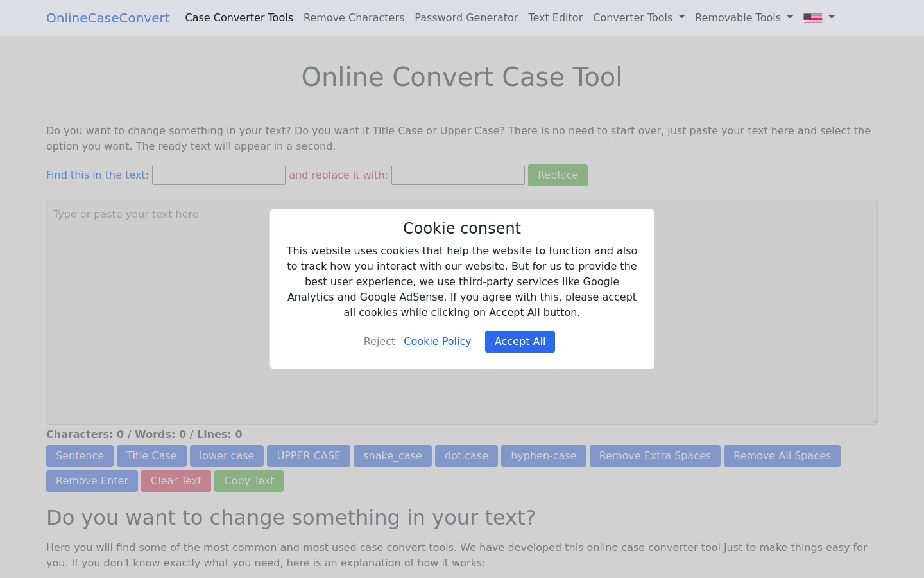The height and width of the screenshot is (578, 924).
Task: Expand the Converter Tools dropdown
Action: coord(638,17)
